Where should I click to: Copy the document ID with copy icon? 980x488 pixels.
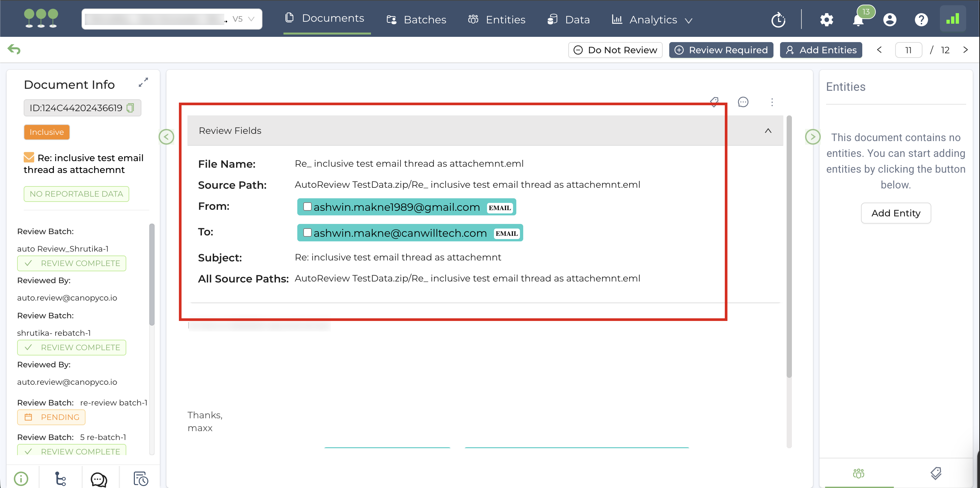tap(130, 108)
